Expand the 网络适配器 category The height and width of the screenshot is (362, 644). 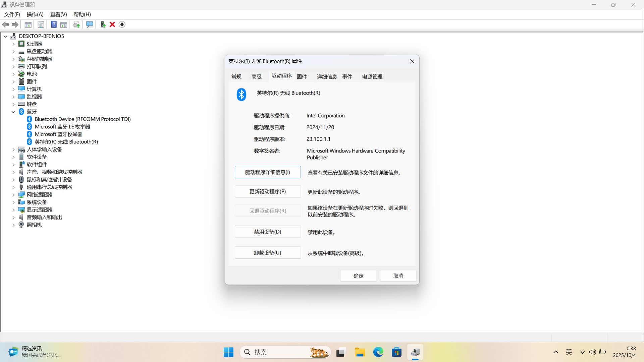click(x=13, y=195)
